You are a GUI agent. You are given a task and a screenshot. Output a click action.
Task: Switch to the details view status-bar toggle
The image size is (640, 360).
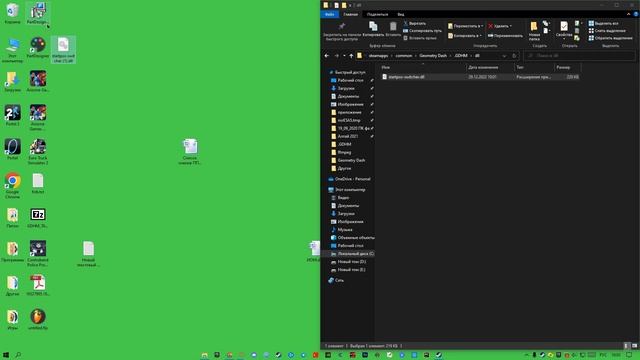[627, 346]
